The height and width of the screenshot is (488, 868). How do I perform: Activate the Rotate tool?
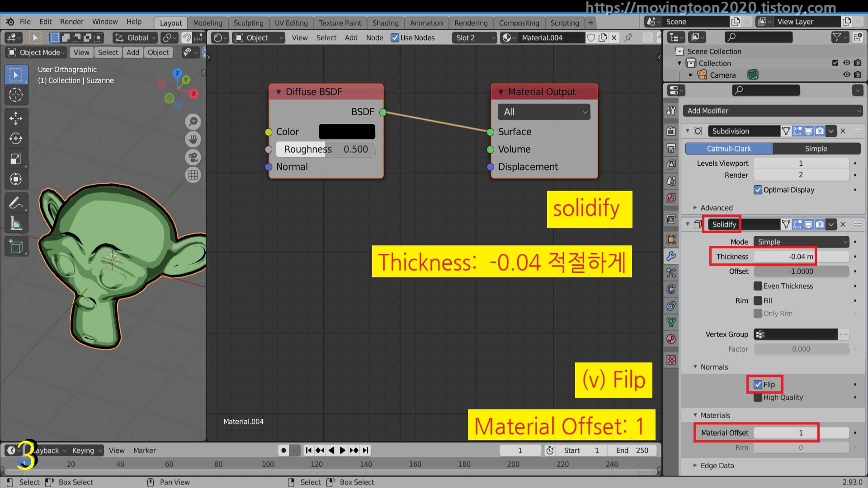click(16, 139)
